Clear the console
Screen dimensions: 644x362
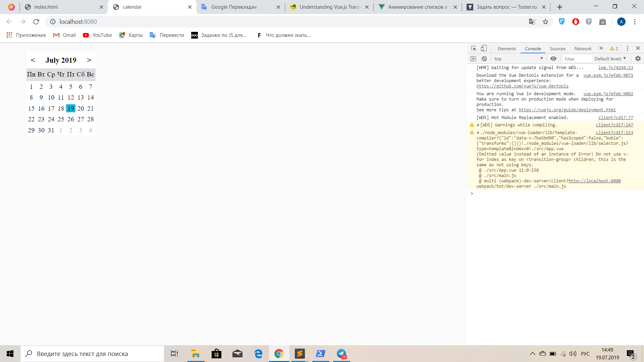pos(484,59)
